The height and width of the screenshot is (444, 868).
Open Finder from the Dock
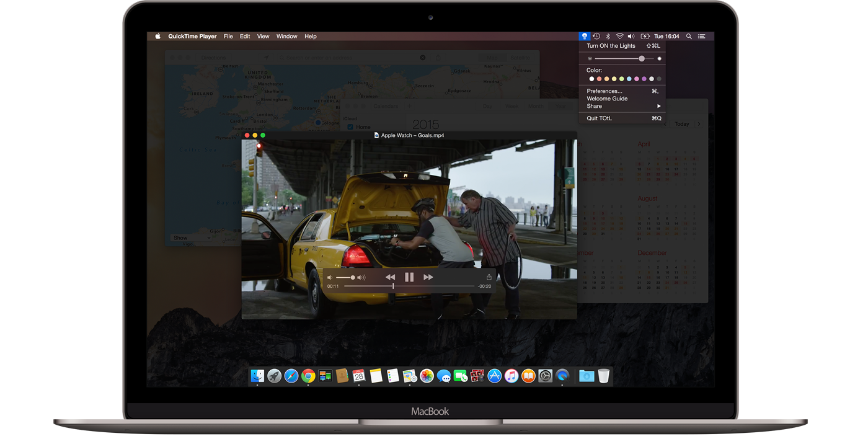click(257, 376)
